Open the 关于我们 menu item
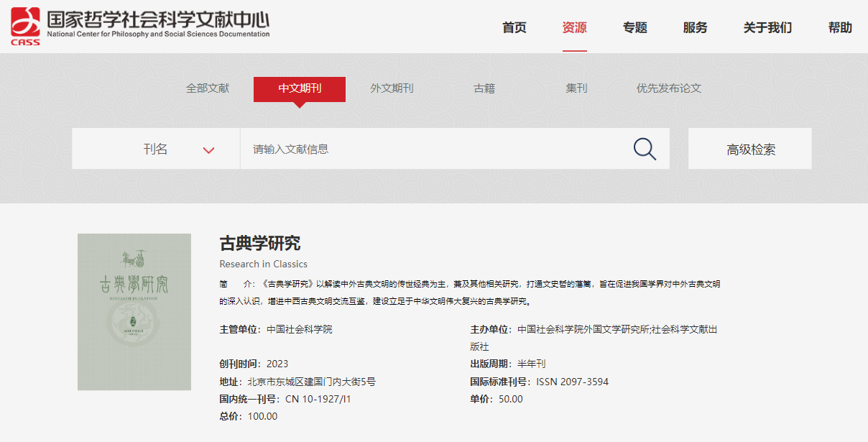The height and width of the screenshot is (442, 868). pyautogui.click(x=768, y=28)
